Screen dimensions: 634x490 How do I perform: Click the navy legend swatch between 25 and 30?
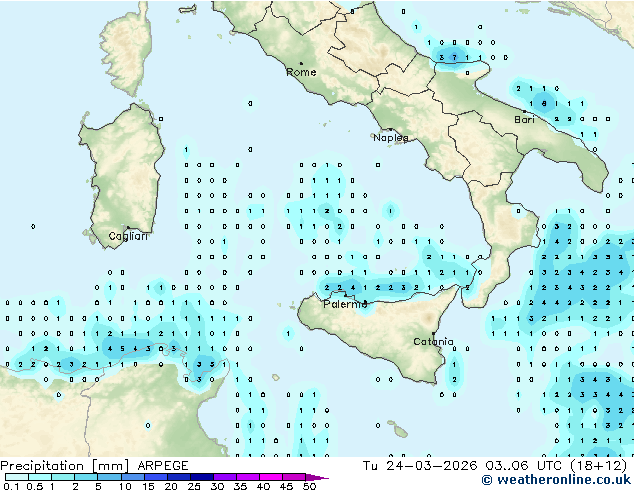[x=202, y=477]
